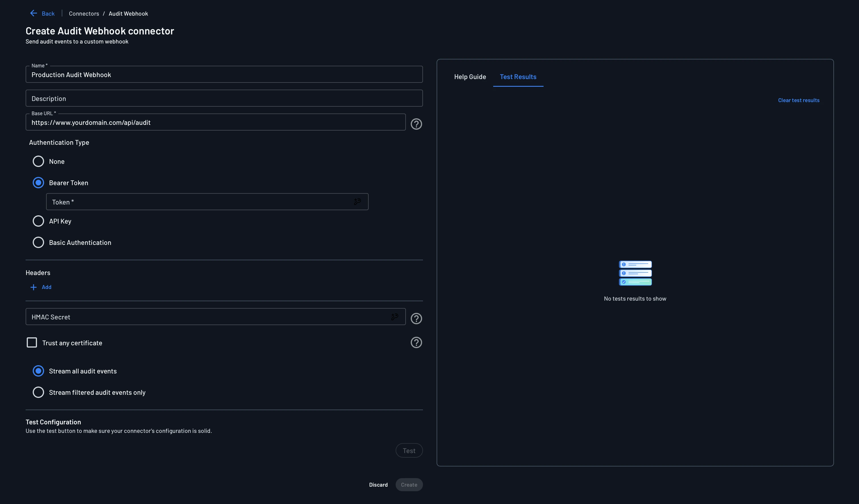
Task: Select None authentication type
Action: [38, 161]
